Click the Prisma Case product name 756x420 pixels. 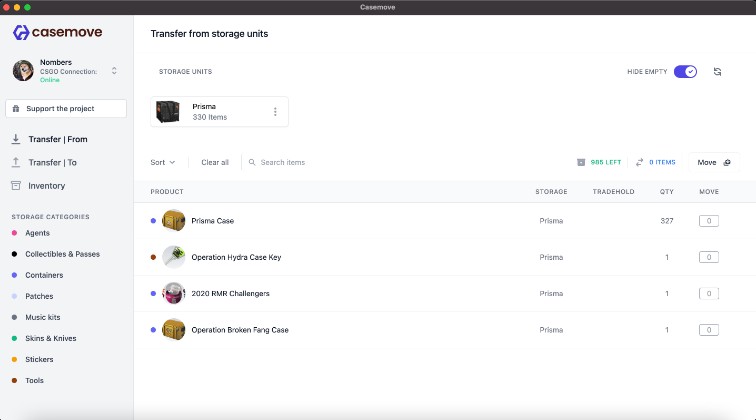pos(213,221)
